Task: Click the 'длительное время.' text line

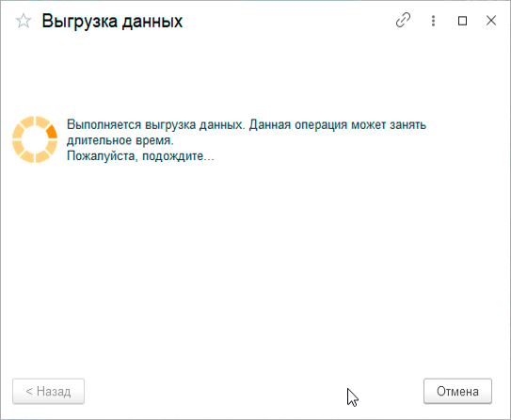Action: pos(120,140)
